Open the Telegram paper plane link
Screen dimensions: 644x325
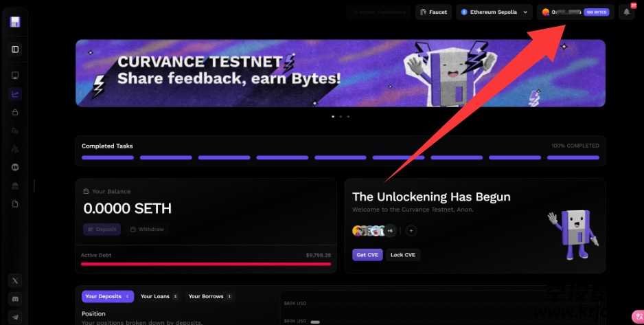coord(15,317)
